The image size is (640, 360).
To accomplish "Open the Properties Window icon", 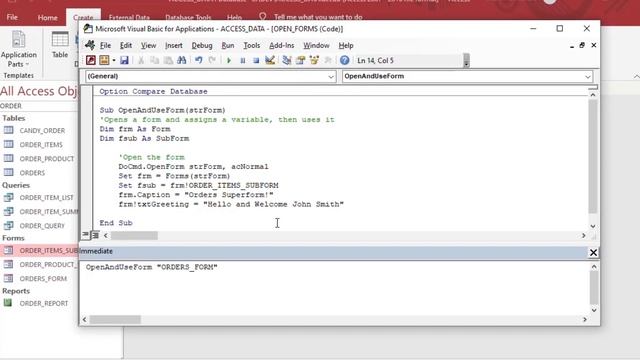I will (x=300, y=60).
